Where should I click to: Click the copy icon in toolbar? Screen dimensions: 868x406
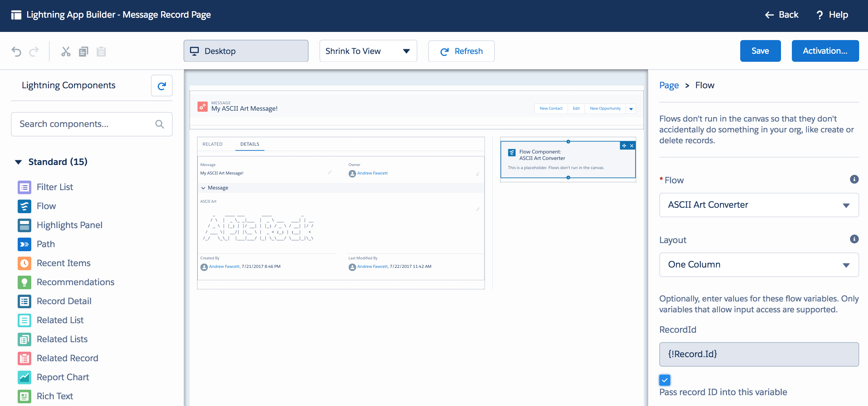tap(84, 52)
